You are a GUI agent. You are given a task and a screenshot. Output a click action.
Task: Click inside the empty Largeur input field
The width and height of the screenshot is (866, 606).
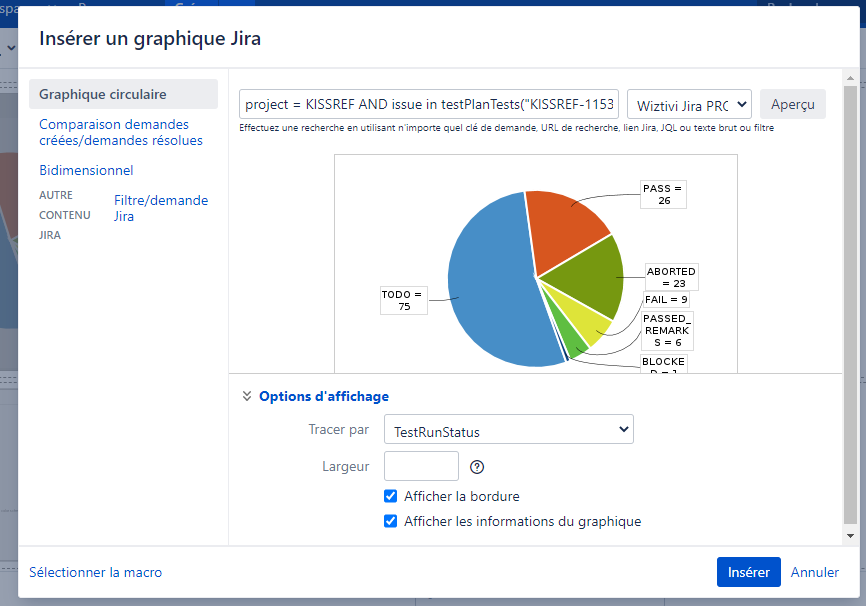[x=421, y=465]
